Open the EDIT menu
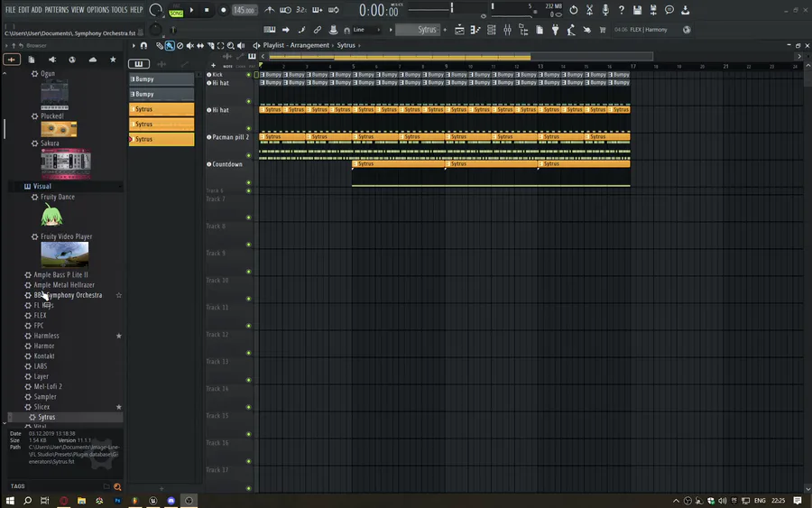 (x=23, y=10)
